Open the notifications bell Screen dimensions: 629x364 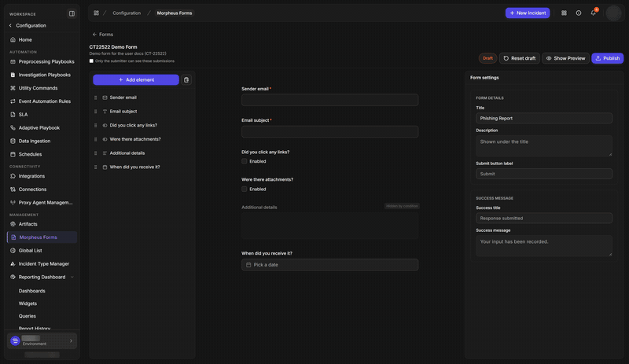coord(594,13)
